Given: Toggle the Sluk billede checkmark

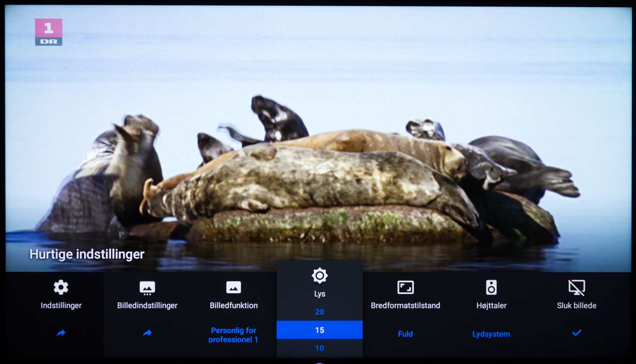Looking at the screenshot, I should click(577, 333).
